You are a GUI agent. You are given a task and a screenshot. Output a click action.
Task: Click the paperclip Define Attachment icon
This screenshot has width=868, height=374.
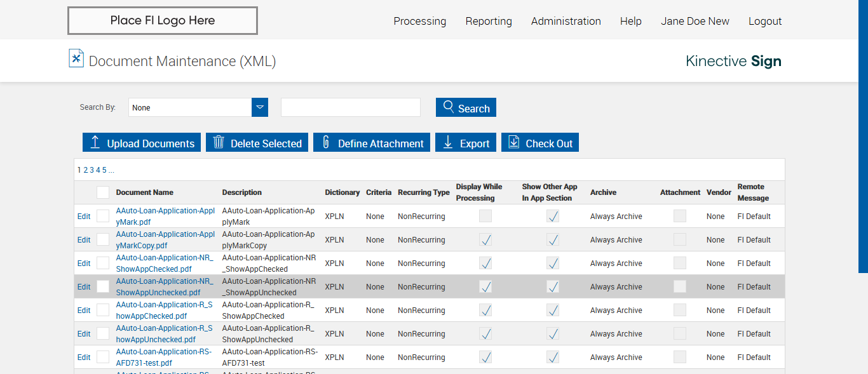[326, 143]
